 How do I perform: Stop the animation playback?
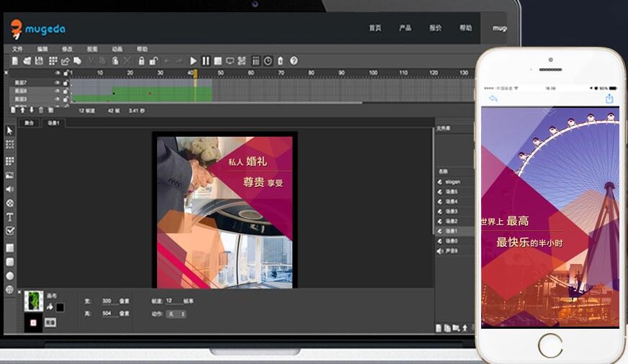tap(217, 61)
